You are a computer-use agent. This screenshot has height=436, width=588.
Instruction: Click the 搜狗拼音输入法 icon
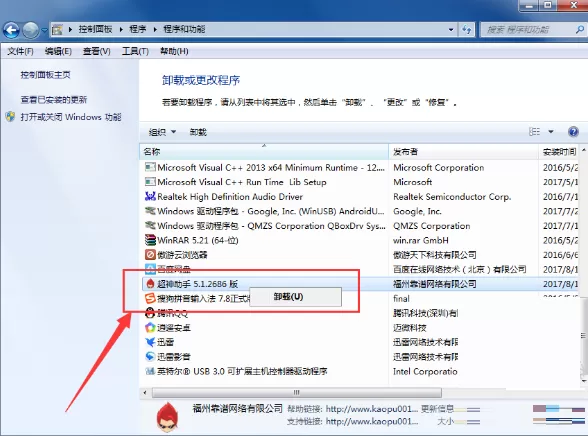click(x=150, y=298)
